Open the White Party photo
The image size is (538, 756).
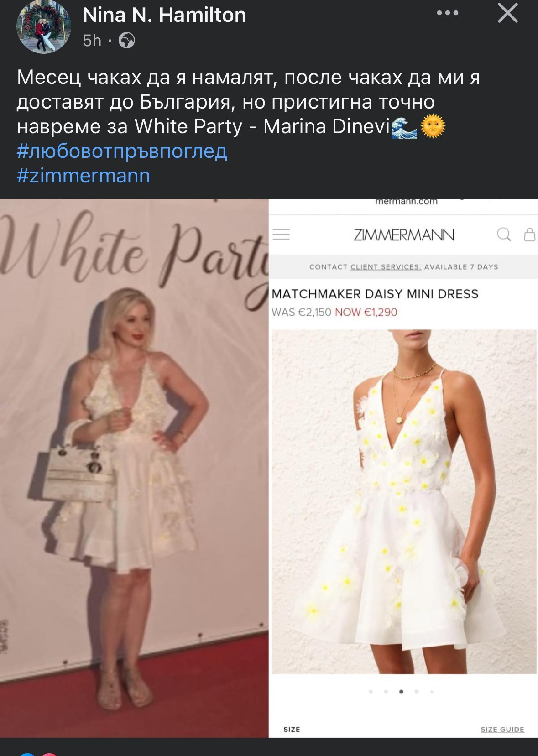pos(134,468)
